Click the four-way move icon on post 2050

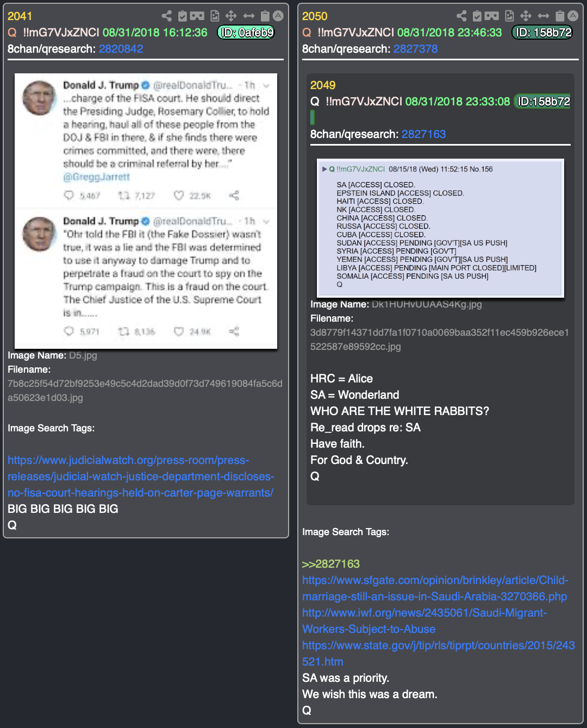click(x=526, y=16)
